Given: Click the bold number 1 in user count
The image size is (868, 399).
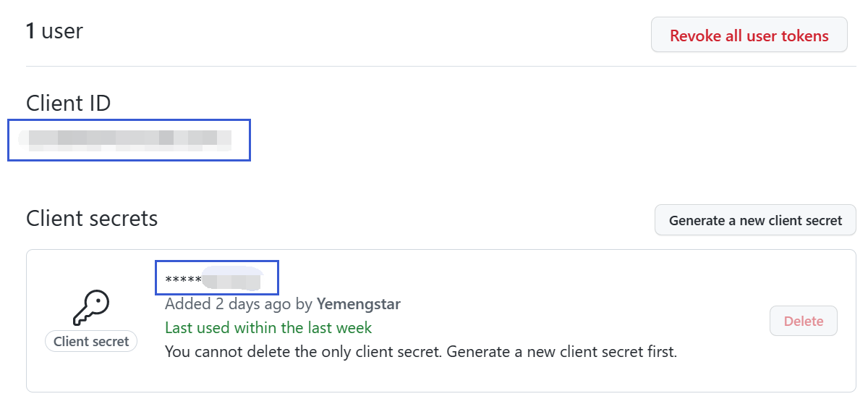Looking at the screenshot, I should pos(31,31).
